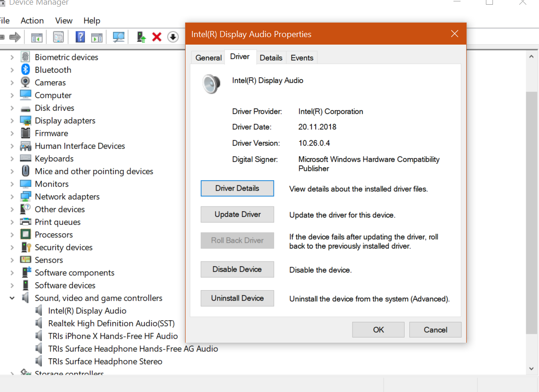Click the Software components puzzle icon
The height and width of the screenshot is (392, 539).
coord(26,272)
